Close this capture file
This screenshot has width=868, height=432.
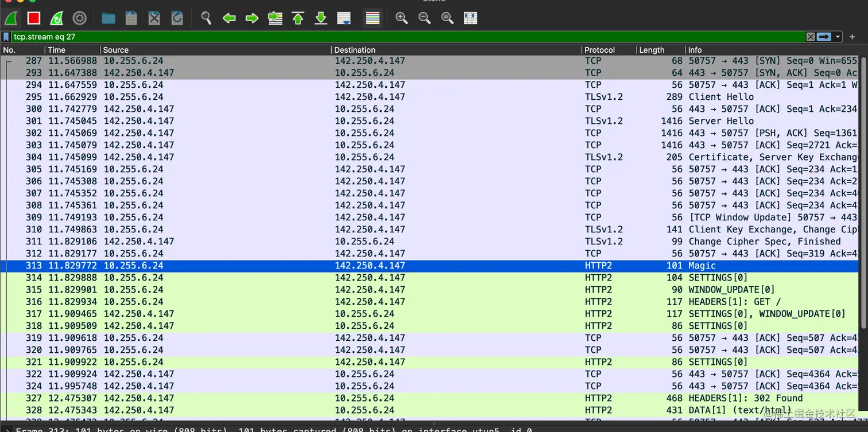[154, 18]
